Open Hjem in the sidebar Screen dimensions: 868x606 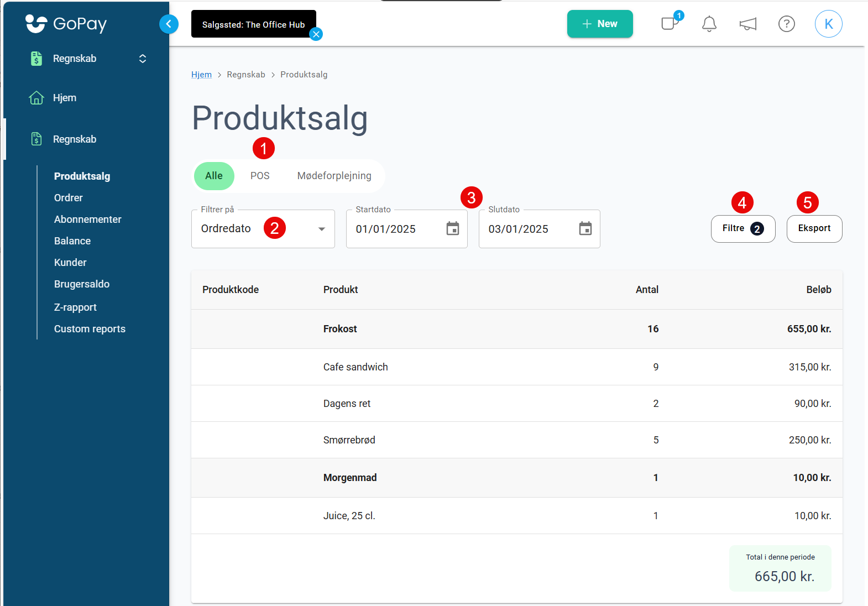(x=65, y=98)
